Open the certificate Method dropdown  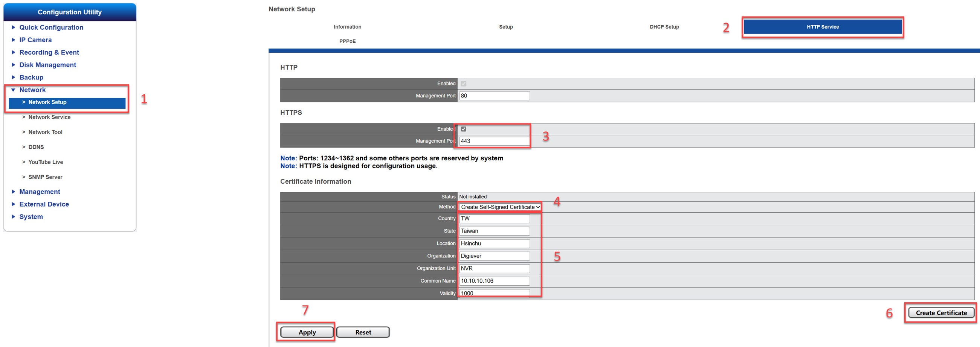pos(500,207)
